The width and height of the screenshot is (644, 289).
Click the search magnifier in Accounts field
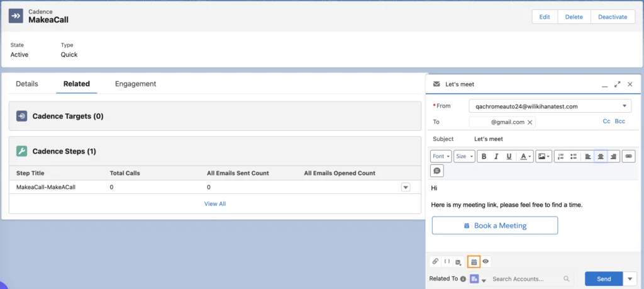click(x=567, y=279)
